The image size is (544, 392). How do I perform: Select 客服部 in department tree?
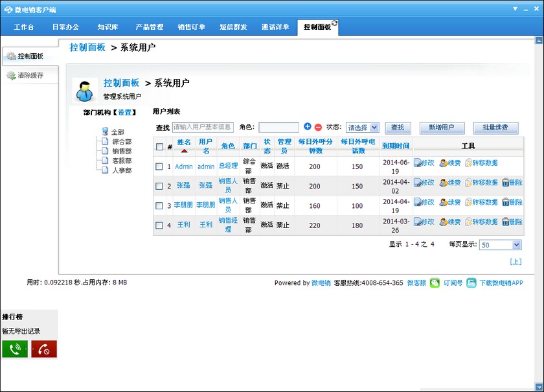click(x=122, y=161)
